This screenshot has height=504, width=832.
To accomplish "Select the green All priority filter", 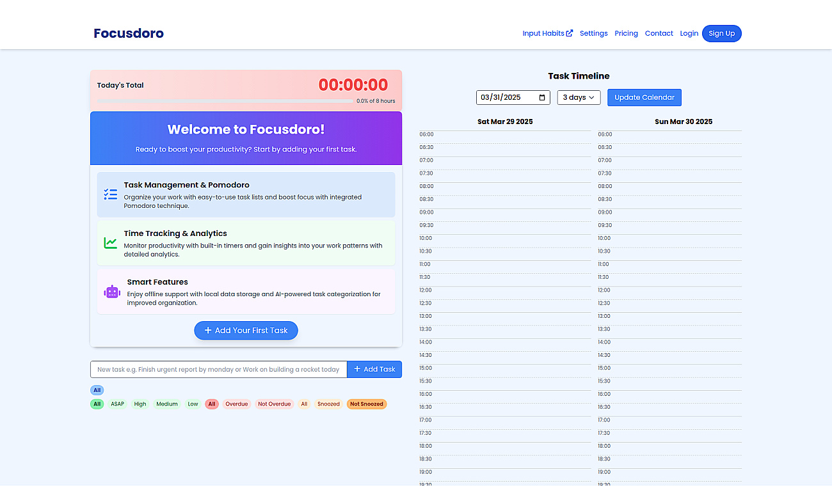I will 97,404.
